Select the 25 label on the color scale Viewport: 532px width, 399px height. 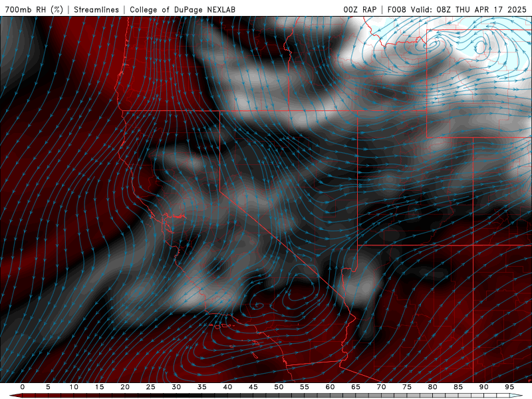[x=151, y=387]
